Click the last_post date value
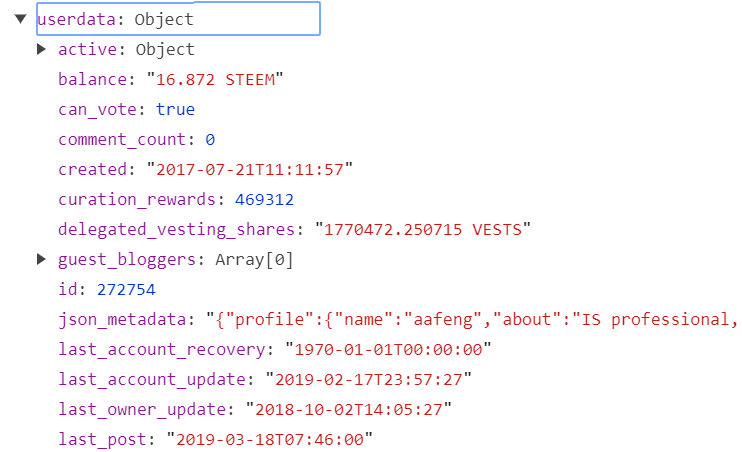 coord(270,440)
